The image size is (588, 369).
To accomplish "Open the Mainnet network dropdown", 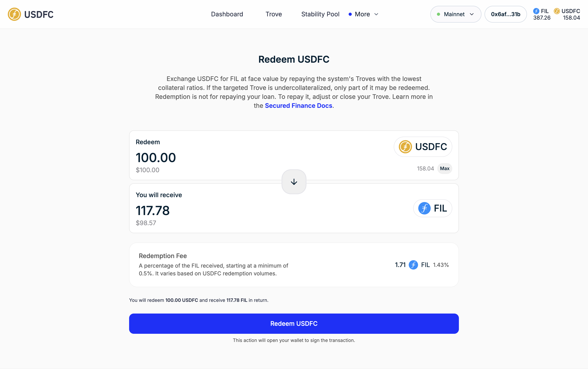I will pyautogui.click(x=455, y=14).
